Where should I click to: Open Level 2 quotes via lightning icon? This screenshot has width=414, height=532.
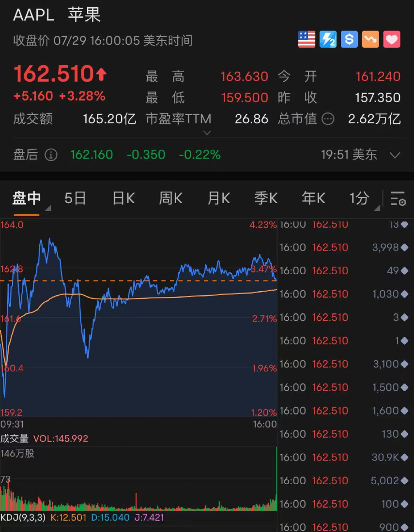pyautogui.click(x=327, y=39)
